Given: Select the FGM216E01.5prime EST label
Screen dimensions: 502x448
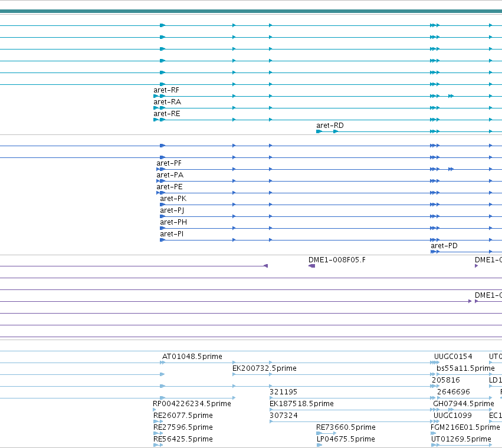Looking at the screenshot, I should (x=465, y=427).
